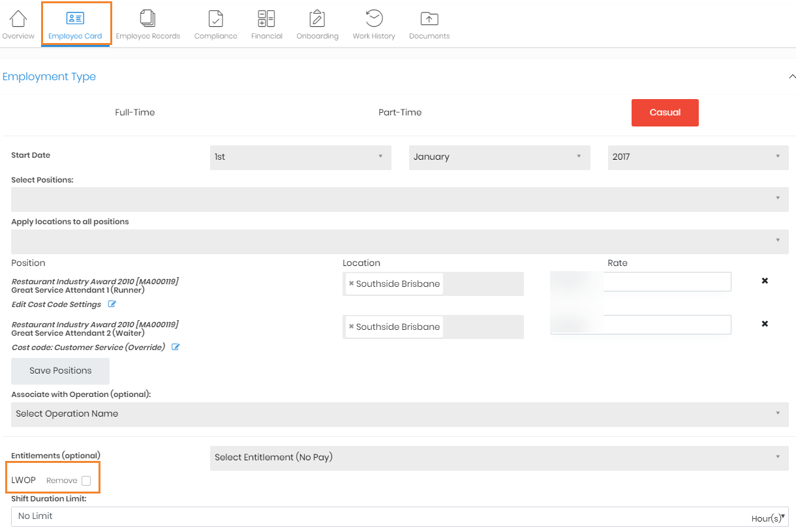Screen dimensions: 796x532
Task: Select Part-Time employment type
Action: [400, 113]
